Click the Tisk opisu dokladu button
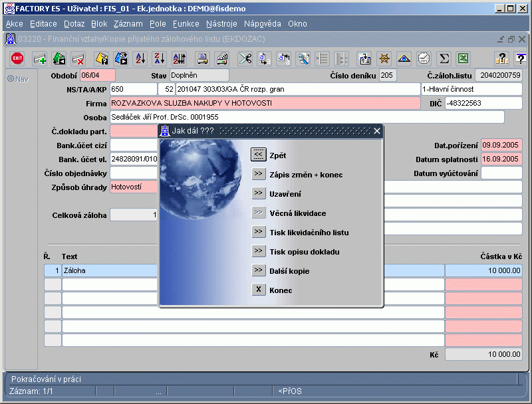The width and height of the screenshot is (532, 404). coord(259,251)
